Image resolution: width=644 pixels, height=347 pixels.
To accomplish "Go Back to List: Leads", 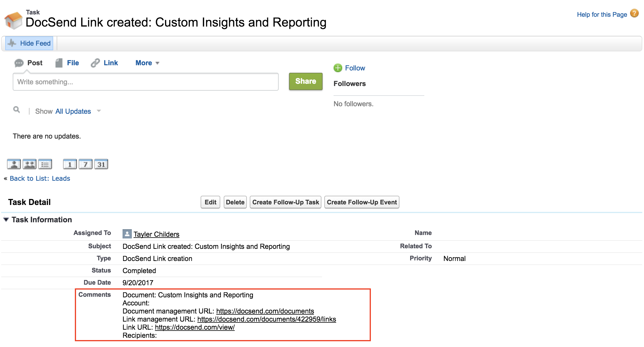I will pos(40,178).
